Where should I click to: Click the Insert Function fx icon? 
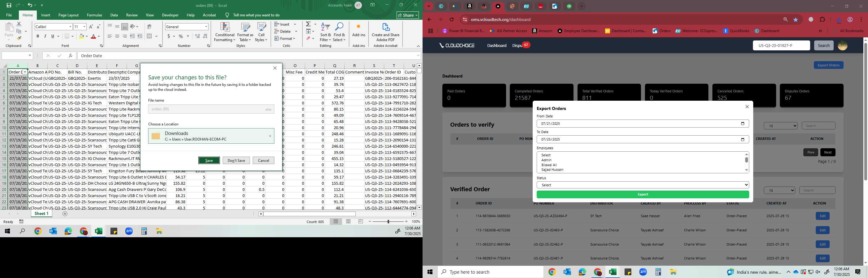tap(71, 56)
